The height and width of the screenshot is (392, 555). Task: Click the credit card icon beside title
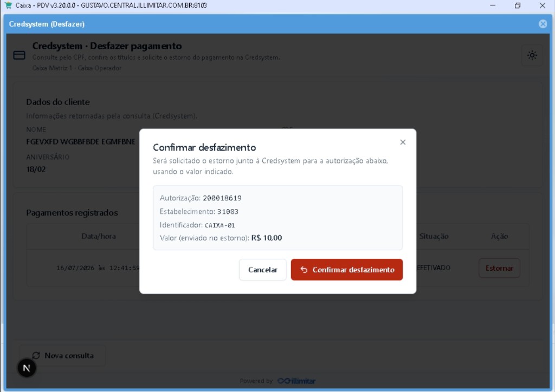pyautogui.click(x=19, y=55)
